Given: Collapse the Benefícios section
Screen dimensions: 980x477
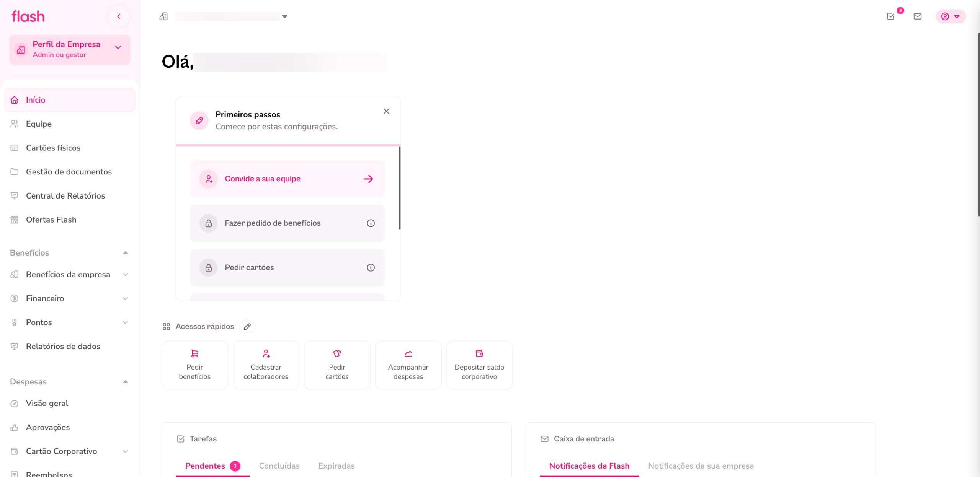Looking at the screenshot, I should click(125, 253).
